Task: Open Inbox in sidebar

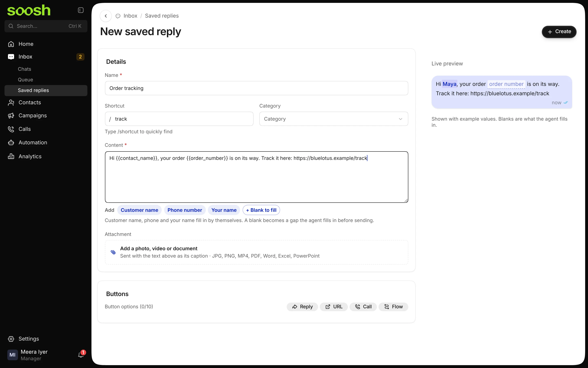Action: pos(46,57)
